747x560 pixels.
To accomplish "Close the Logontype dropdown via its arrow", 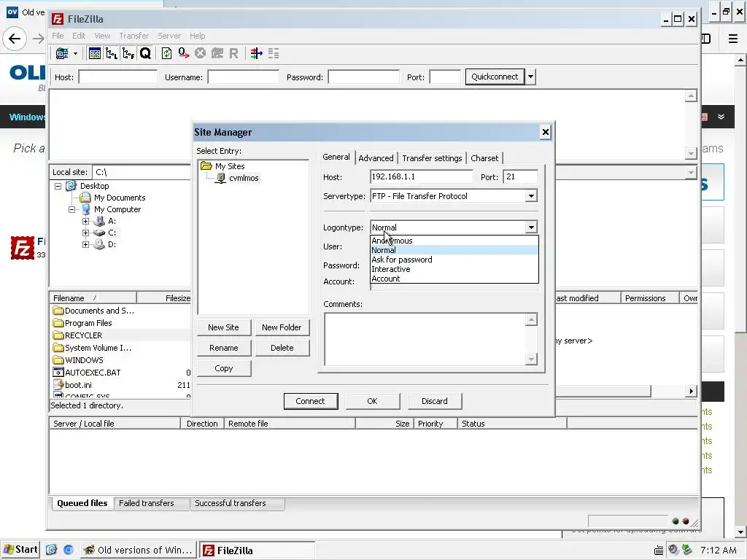I will (x=531, y=227).
